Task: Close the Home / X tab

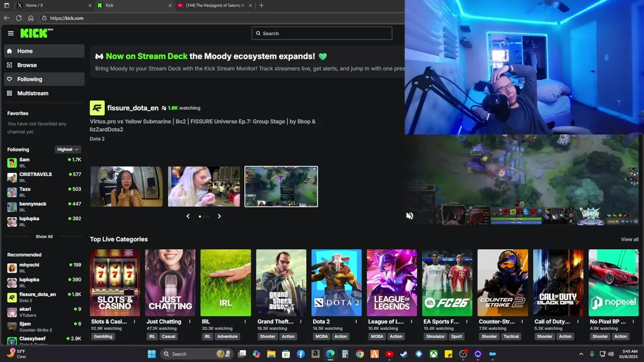Action: click(x=90, y=6)
